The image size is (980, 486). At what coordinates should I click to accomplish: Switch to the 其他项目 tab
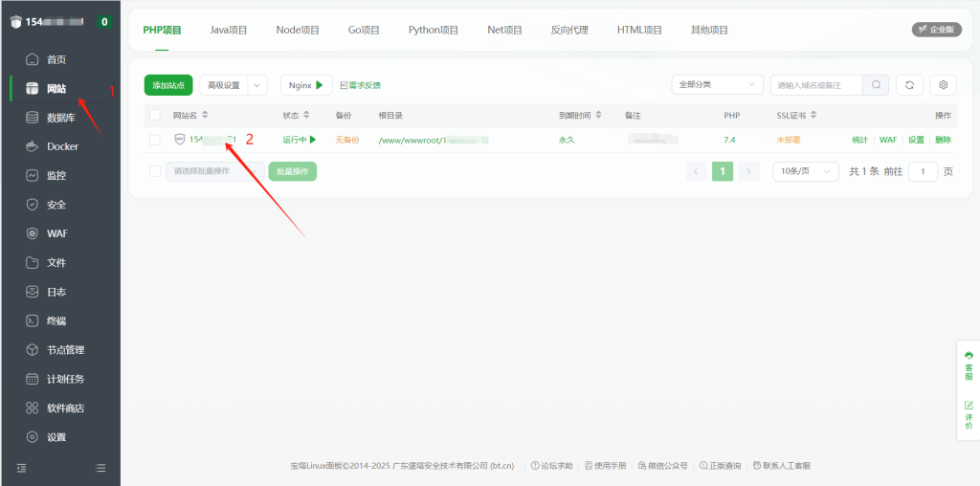pos(709,30)
